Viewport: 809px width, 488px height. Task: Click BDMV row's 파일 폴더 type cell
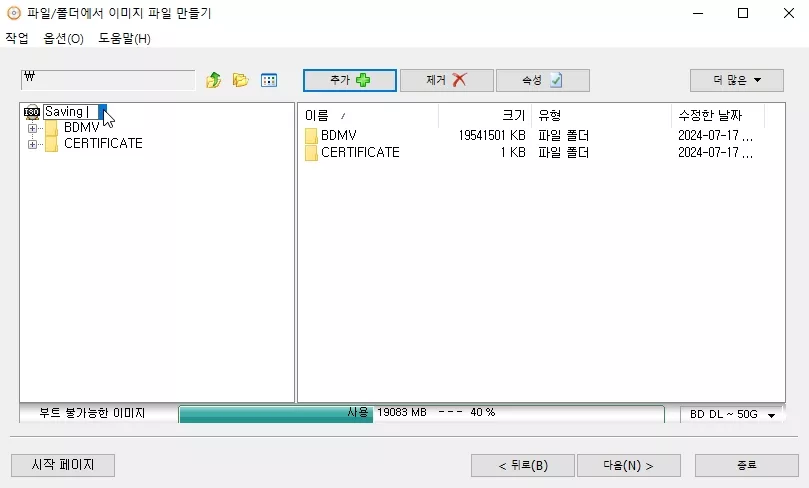[563, 135]
